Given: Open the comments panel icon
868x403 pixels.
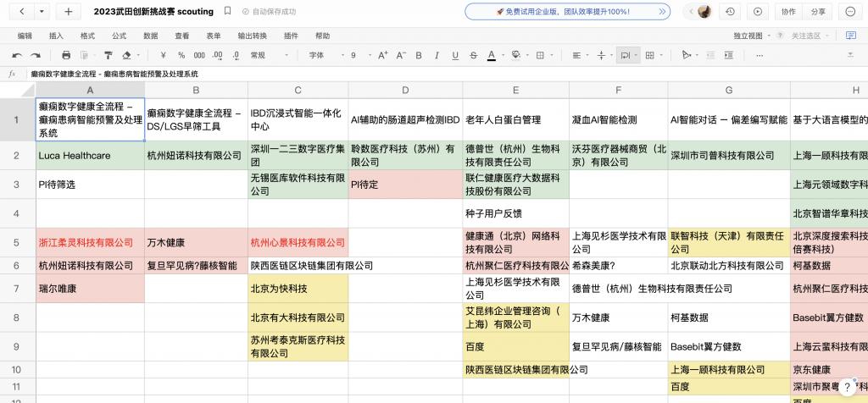Looking at the screenshot, I should click(851, 36).
